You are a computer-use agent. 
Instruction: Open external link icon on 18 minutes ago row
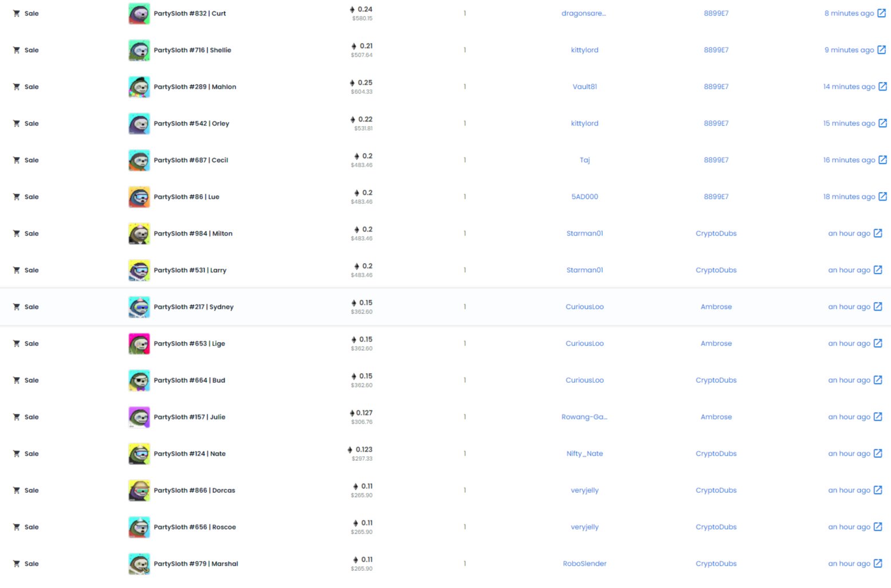point(882,197)
